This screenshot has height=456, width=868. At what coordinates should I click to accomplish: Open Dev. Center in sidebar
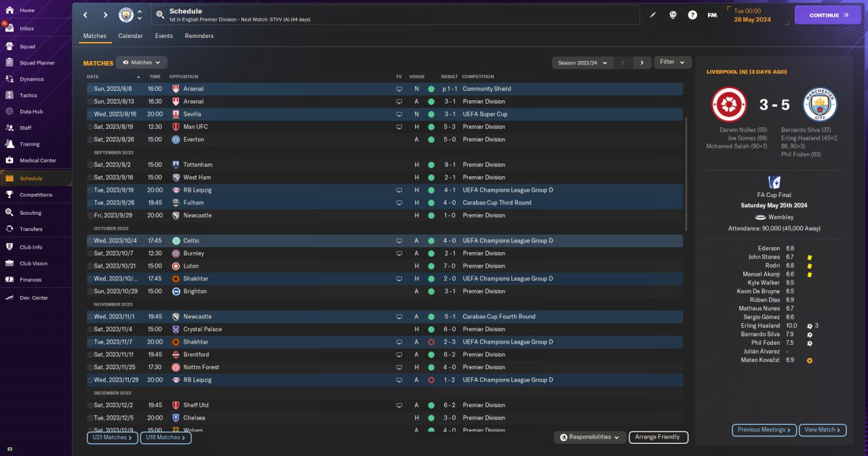pyautogui.click(x=37, y=298)
